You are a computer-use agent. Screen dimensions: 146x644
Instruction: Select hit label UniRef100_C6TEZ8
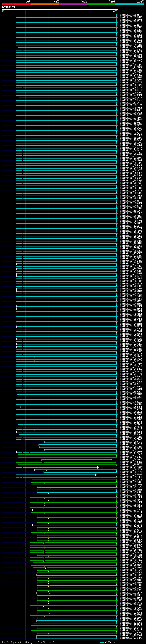(x=131, y=40)
